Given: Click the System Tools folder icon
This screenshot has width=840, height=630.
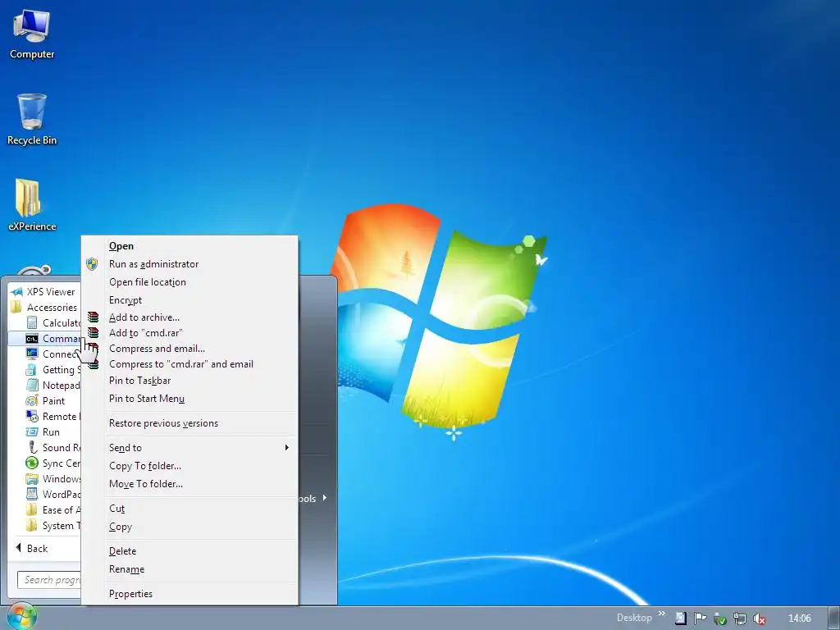Looking at the screenshot, I should [32, 525].
